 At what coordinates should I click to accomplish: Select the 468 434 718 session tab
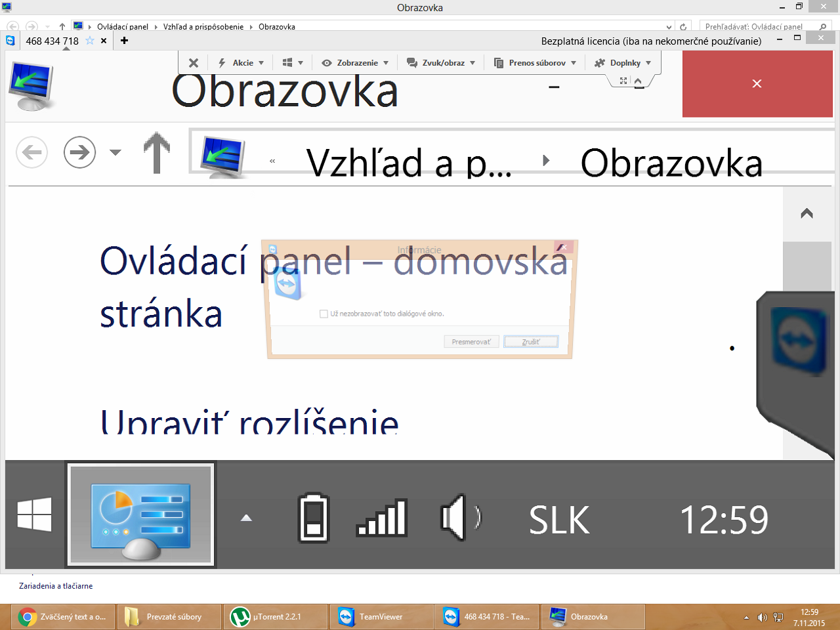click(52, 41)
